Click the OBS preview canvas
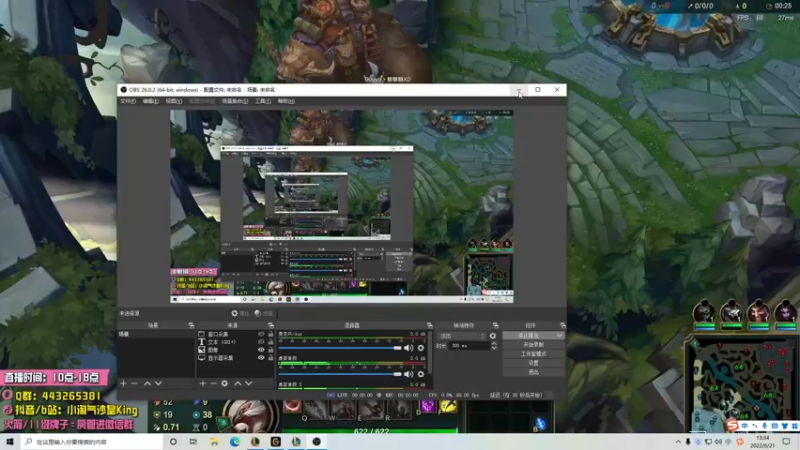The height and width of the screenshot is (450, 800). pyautogui.click(x=342, y=206)
